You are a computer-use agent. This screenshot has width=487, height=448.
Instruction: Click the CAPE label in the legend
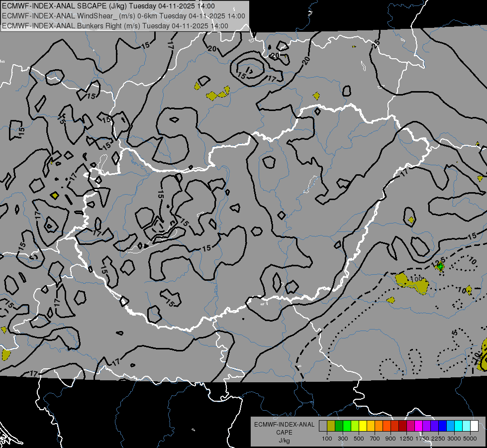284,433
